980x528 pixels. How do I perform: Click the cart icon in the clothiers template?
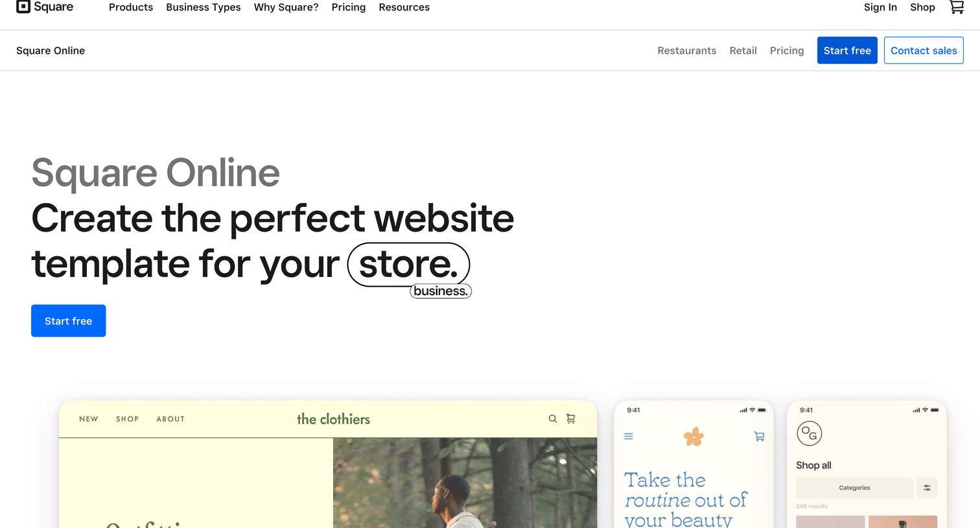click(571, 419)
